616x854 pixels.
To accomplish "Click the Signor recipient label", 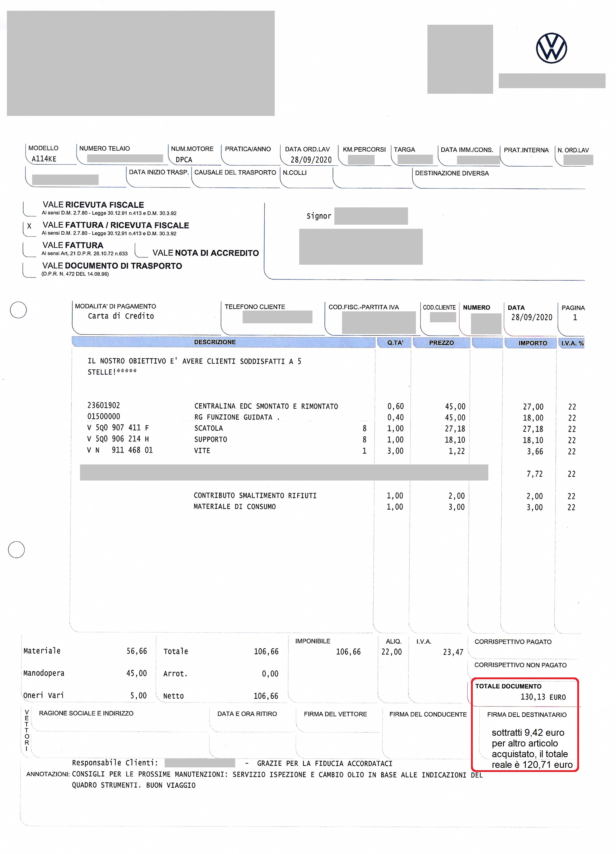I will click(319, 216).
